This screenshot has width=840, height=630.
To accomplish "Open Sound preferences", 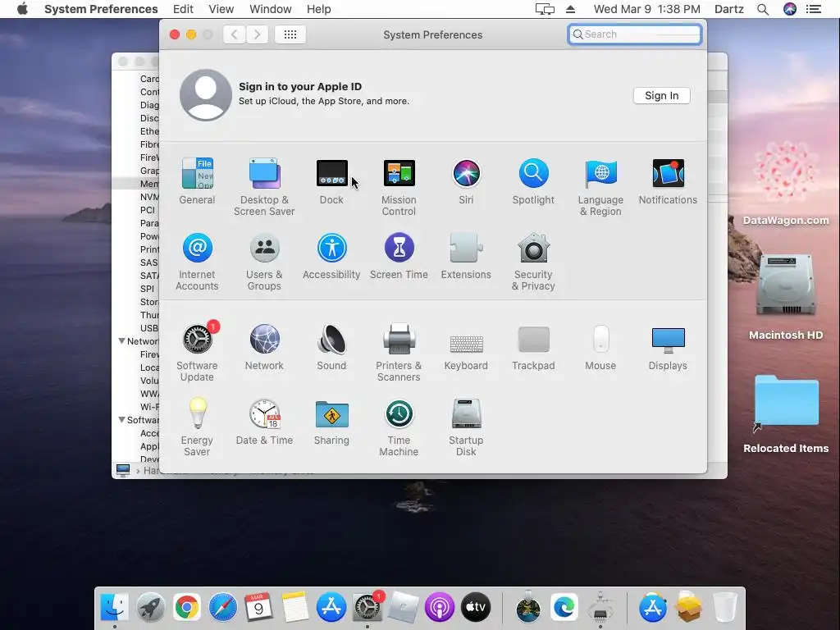I will (331, 347).
